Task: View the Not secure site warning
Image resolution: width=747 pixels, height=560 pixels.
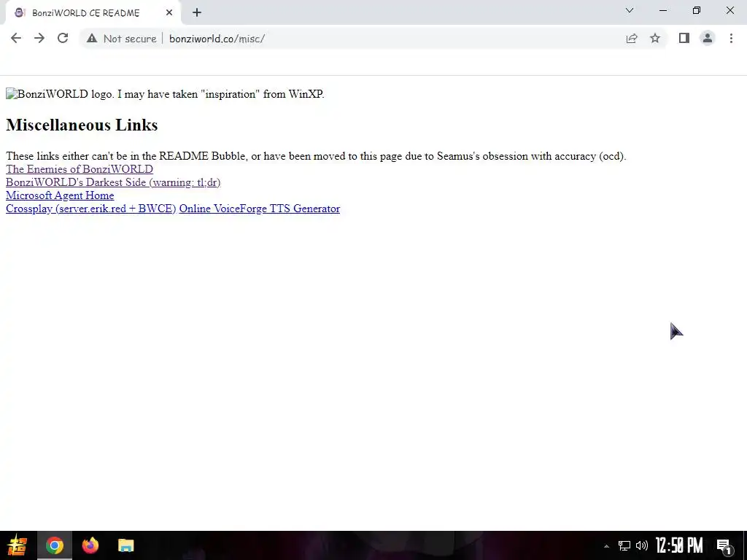Action: (x=122, y=39)
